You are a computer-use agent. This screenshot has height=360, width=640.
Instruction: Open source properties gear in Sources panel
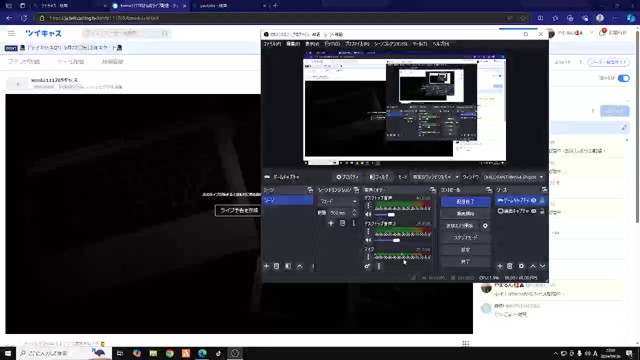pos(521,266)
